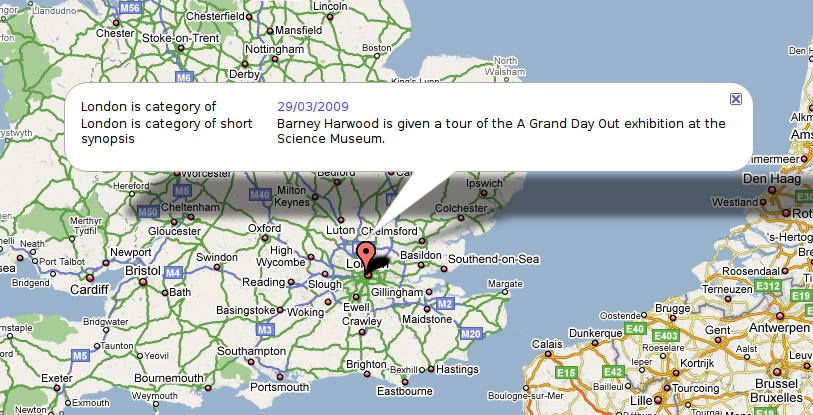Screen dimensions: 813x415
Task: Click the Brugge map label
Action: click(x=672, y=308)
